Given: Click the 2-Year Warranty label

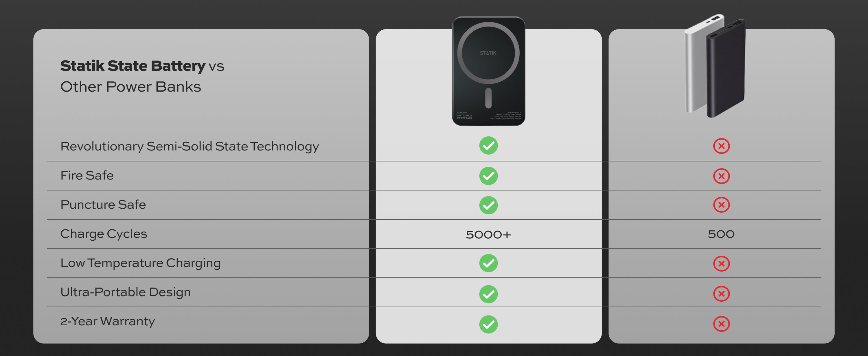Looking at the screenshot, I should pyautogui.click(x=108, y=321).
